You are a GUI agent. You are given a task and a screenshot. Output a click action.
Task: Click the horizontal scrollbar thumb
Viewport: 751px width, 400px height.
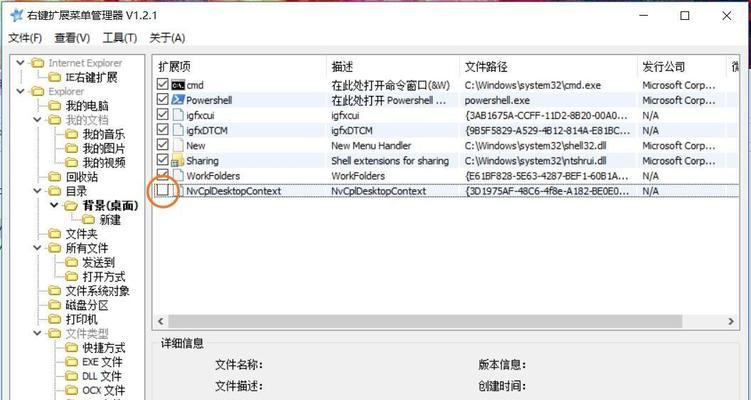pyautogui.click(x=425, y=321)
